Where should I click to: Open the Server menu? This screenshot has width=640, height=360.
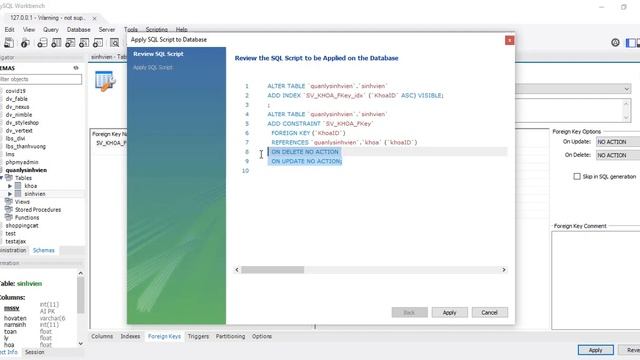(107, 29)
